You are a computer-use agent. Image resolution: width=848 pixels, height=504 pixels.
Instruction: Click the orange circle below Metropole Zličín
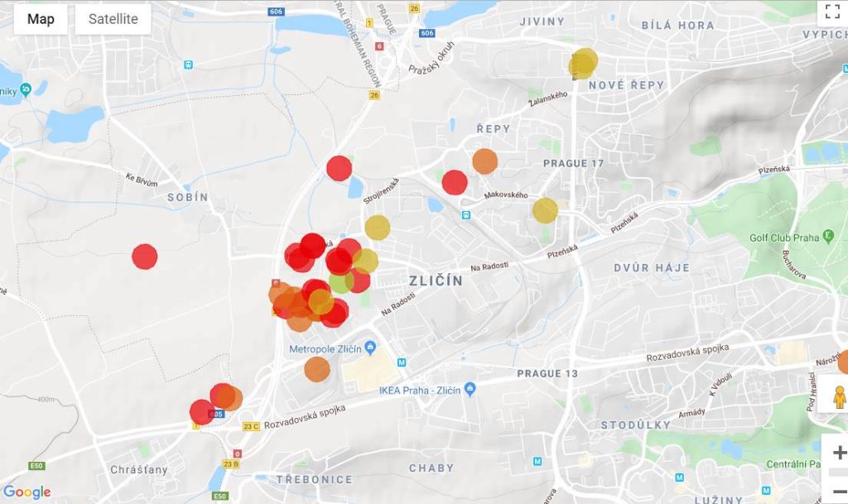coord(316,369)
